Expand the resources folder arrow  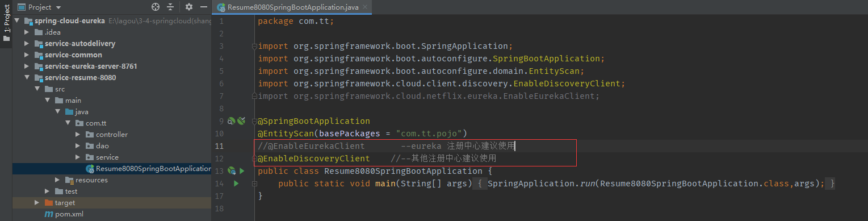coord(58,180)
